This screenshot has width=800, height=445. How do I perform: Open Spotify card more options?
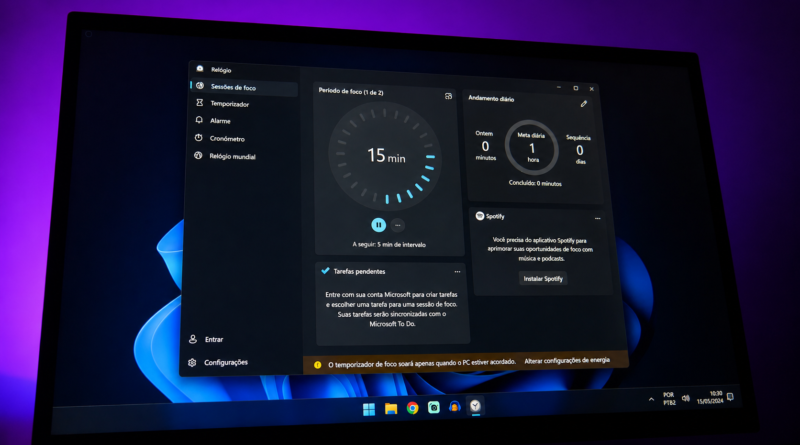point(597,218)
